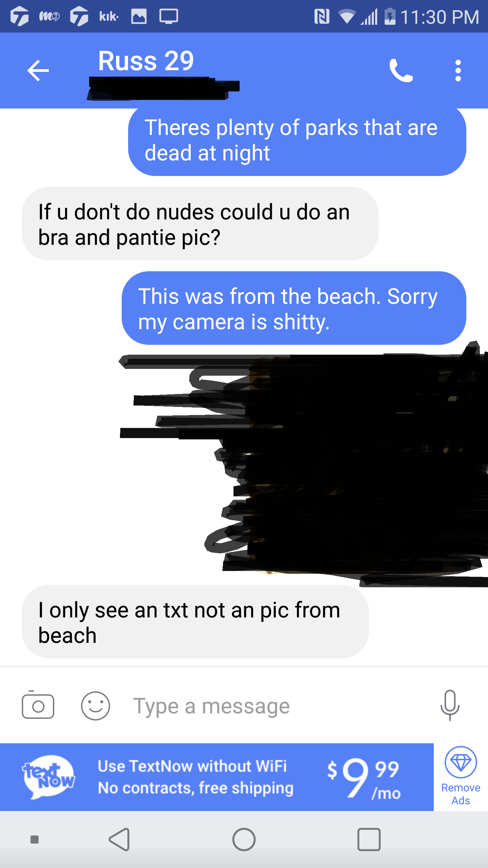Open Android recent apps square
Image resolution: width=488 pixels, height=868 pixels.
pyautogui.click(x=369, y=840)
